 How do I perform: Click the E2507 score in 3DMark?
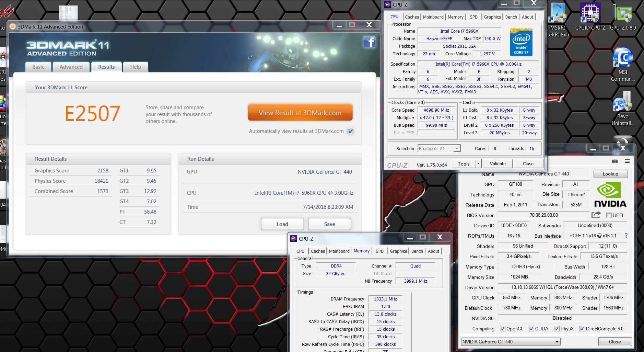(92, 114)
